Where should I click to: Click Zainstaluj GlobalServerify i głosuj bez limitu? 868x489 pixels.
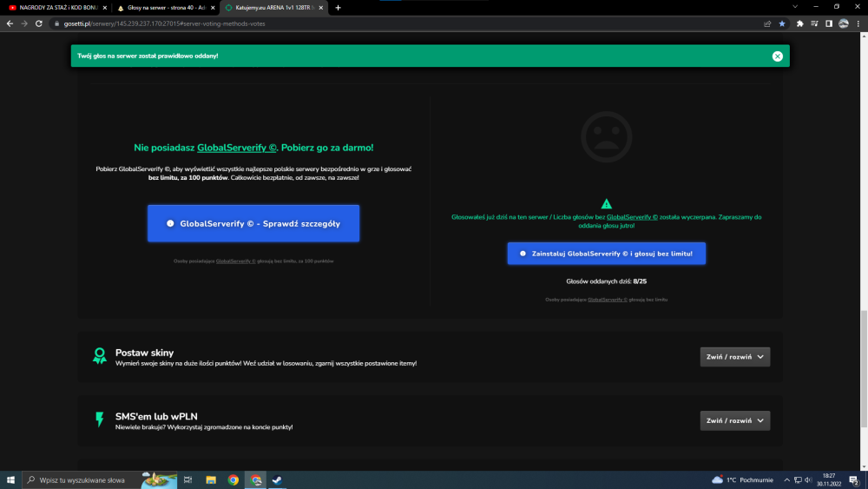click(606, 253)
